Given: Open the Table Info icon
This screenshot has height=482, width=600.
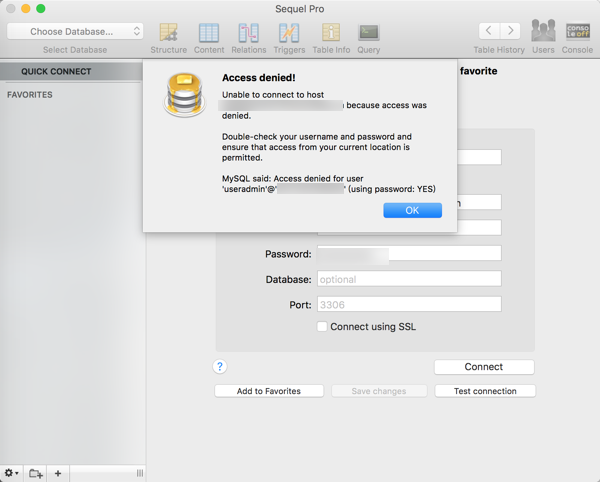Looking at the screenshot, I should click(x=331, y=33).
